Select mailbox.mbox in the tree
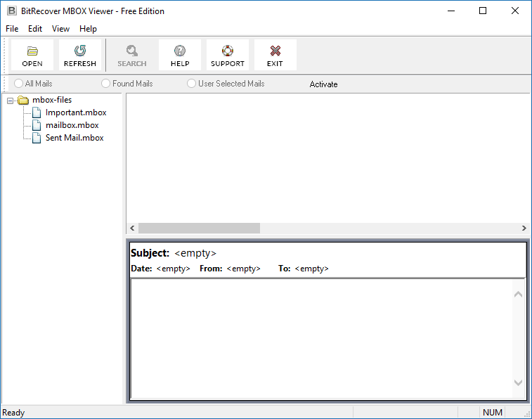 point(72,125)
